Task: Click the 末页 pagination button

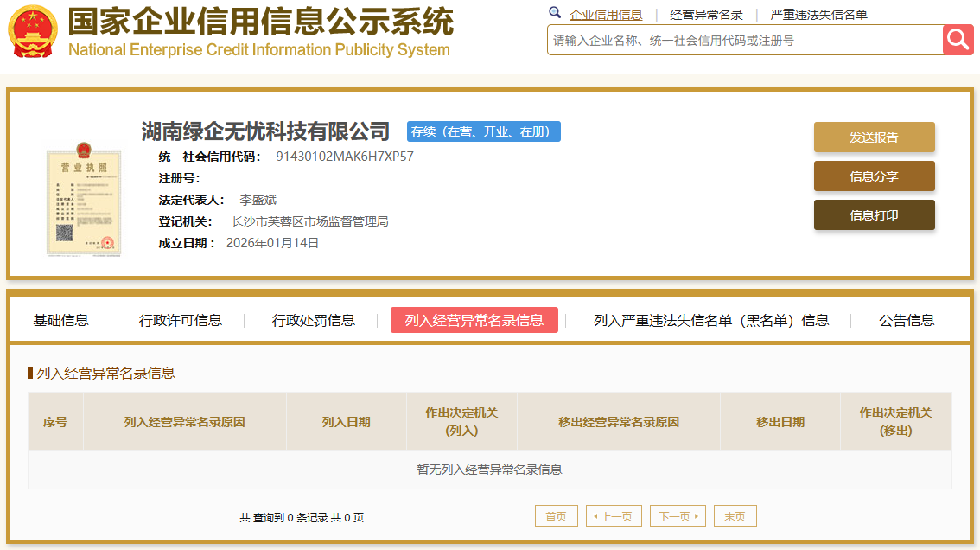Action: click(x=735, y=515)
